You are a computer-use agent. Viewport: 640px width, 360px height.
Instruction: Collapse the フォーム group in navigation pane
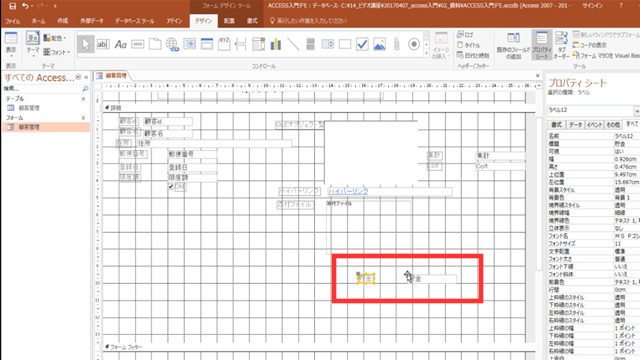[83, 118]
